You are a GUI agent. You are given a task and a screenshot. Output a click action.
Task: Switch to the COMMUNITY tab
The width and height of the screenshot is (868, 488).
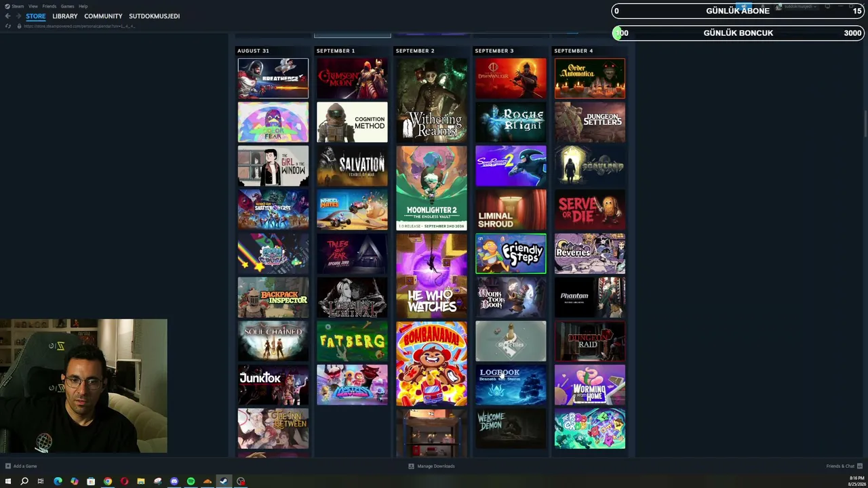[x=103, y=16]
